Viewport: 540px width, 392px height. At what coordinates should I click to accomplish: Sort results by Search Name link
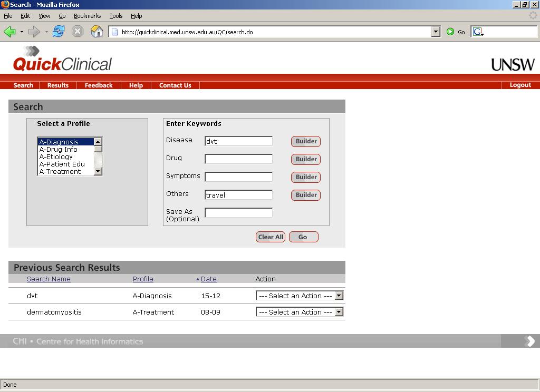(49, 279)
